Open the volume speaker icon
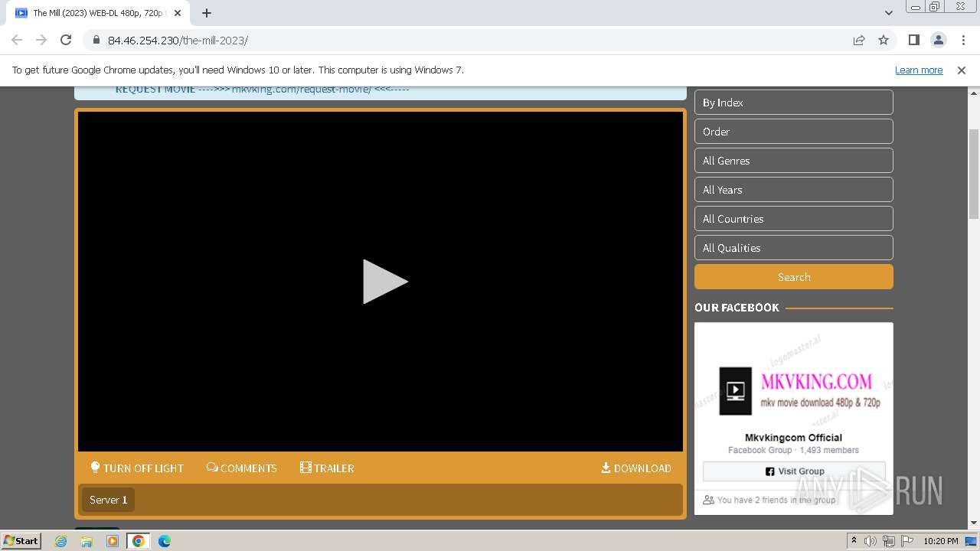This screenshot has width=980, height=551. coord(871,541)
